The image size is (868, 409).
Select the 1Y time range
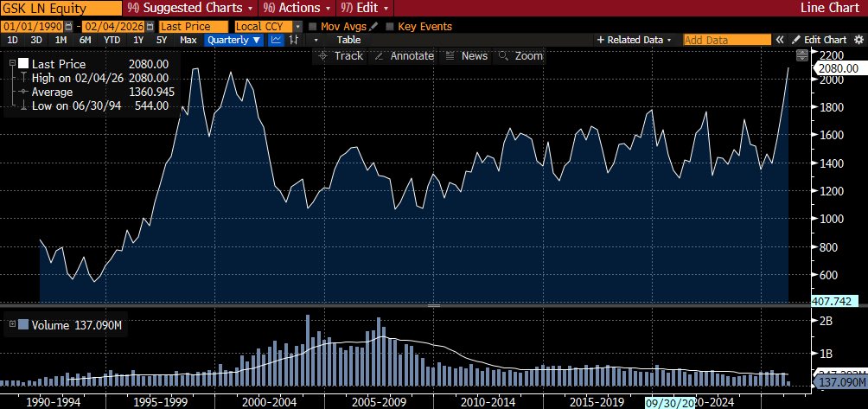[x=138, y=40]
